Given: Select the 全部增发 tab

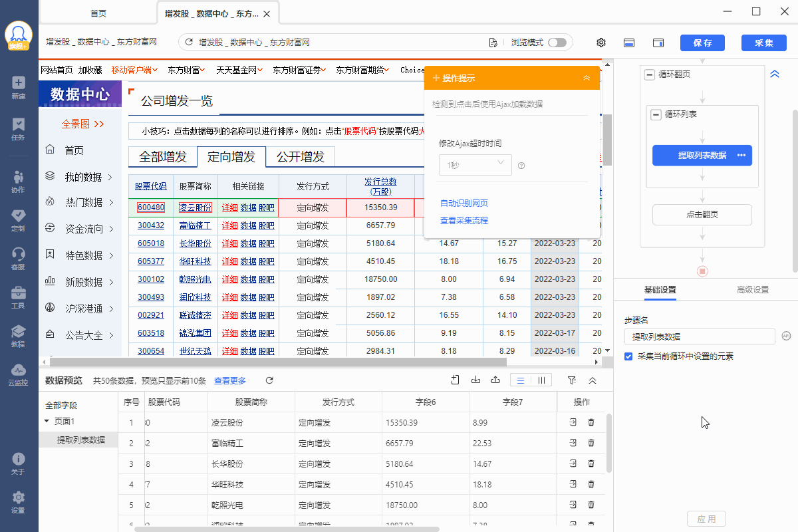Looking at the screenshot, I should pyautogui.click(x=163, y=157).
